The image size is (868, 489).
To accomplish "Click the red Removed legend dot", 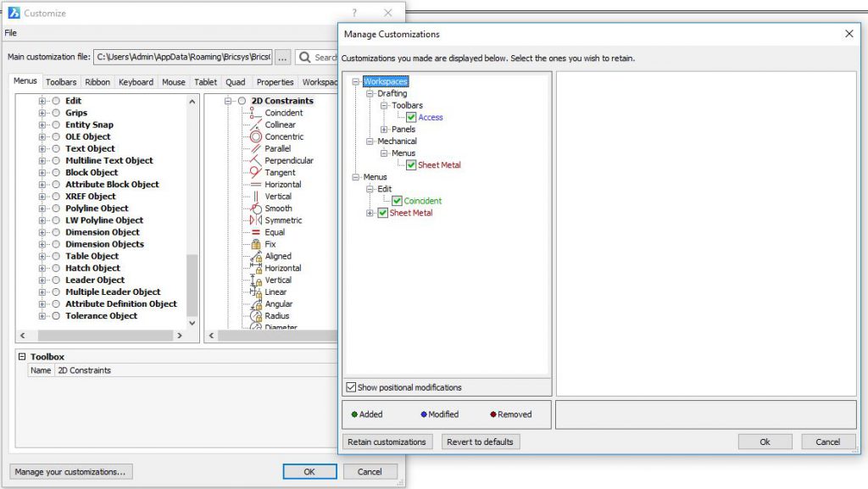I will [492, 414].
